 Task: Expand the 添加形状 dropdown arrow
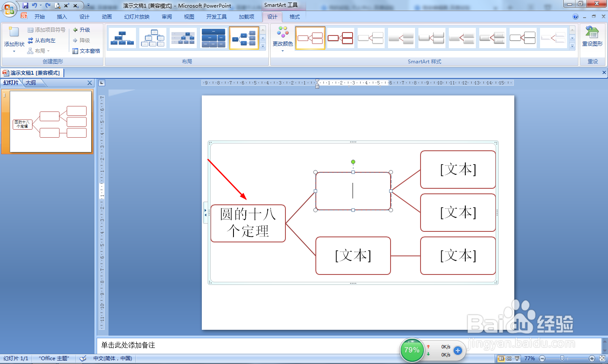(x=14, y=52)
